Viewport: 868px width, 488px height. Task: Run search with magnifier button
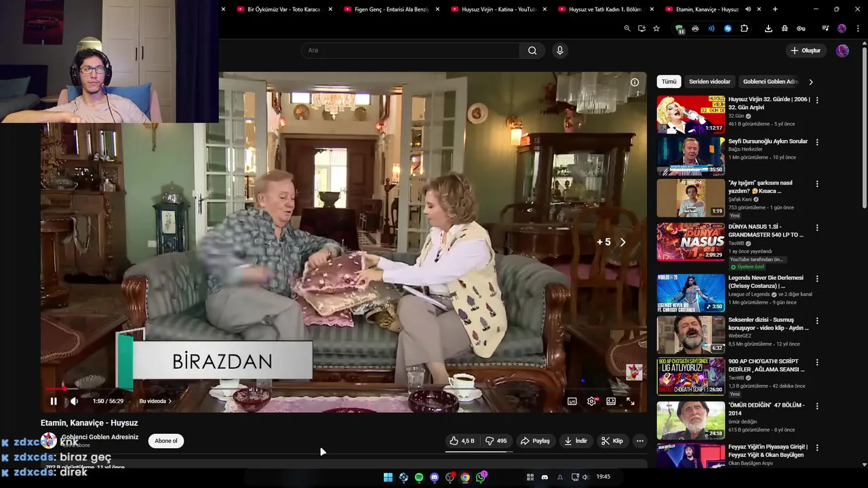point(532,50)
